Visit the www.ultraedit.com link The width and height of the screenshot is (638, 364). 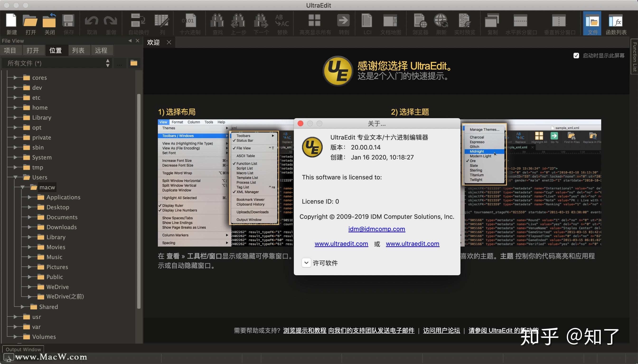pos(341,244)
